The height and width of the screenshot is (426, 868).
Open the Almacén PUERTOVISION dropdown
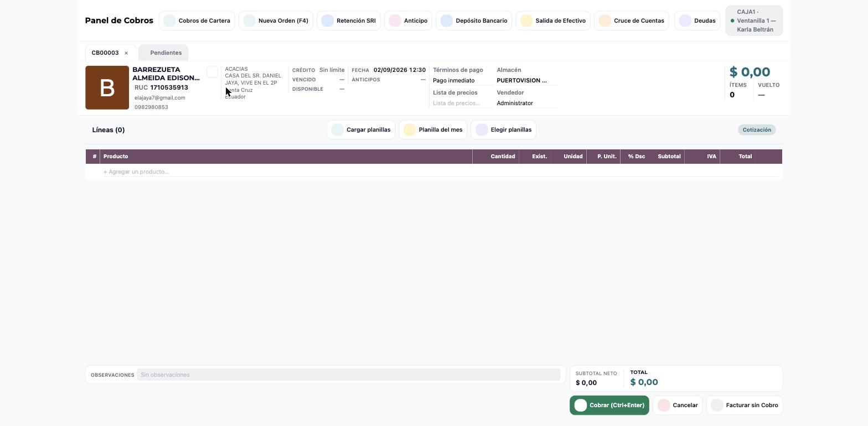526,81
